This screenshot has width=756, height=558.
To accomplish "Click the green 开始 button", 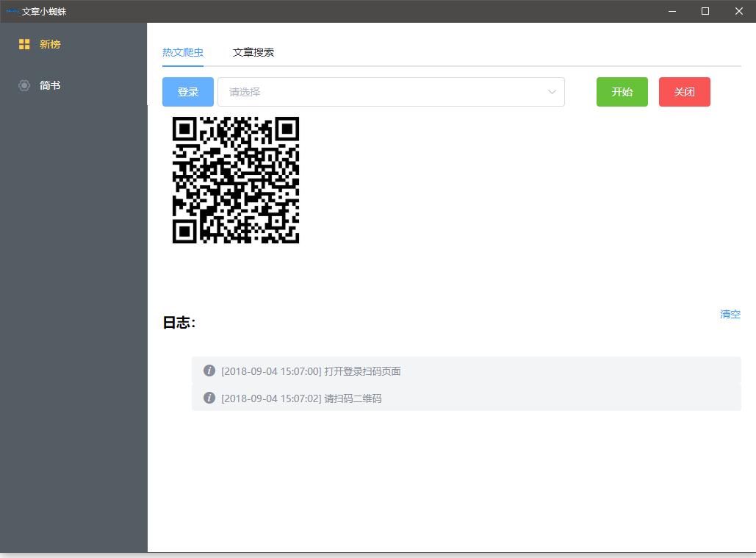I will pyautogui.click(x=622, y=92).
